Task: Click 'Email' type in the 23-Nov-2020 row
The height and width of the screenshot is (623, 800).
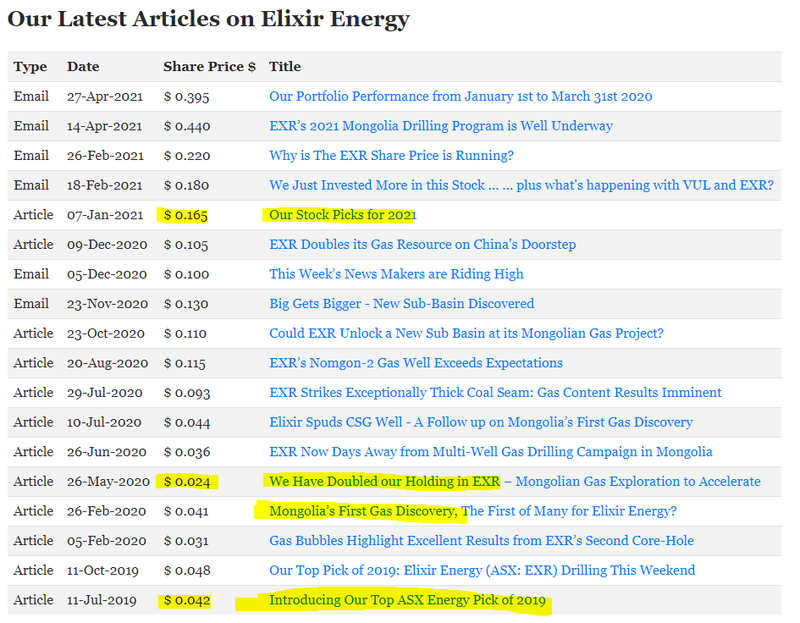Action: click(31, 304)
